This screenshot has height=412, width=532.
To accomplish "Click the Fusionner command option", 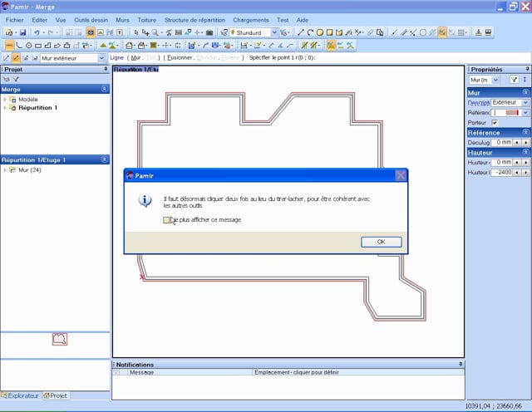I will [x=180, y=58].
